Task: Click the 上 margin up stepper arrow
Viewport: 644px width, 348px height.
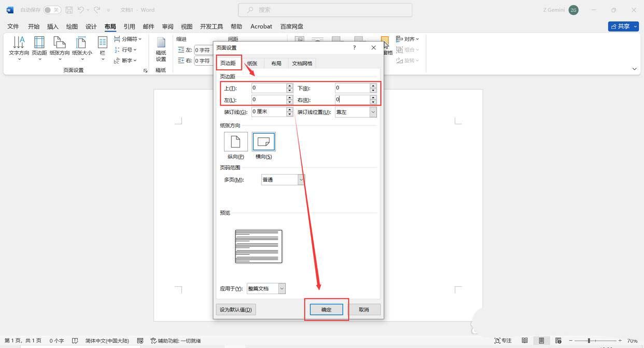Action: pyautogui.click(x=289, y=85)
